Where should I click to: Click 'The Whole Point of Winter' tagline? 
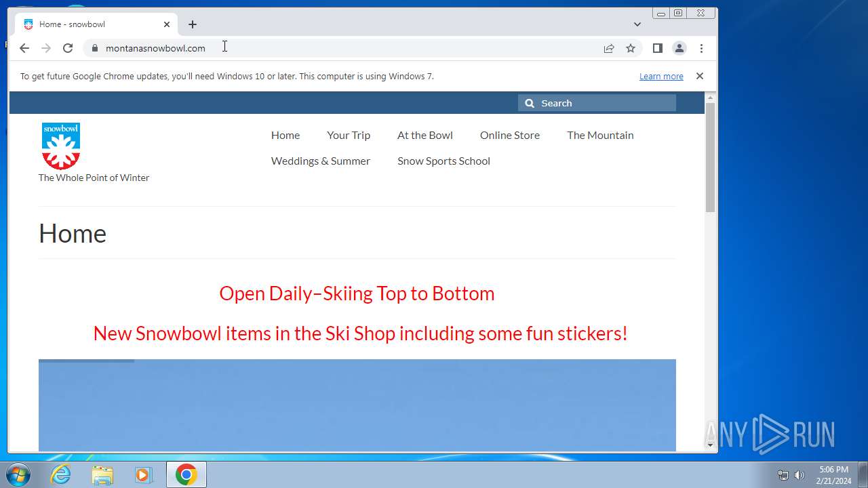tap(94, 178)
